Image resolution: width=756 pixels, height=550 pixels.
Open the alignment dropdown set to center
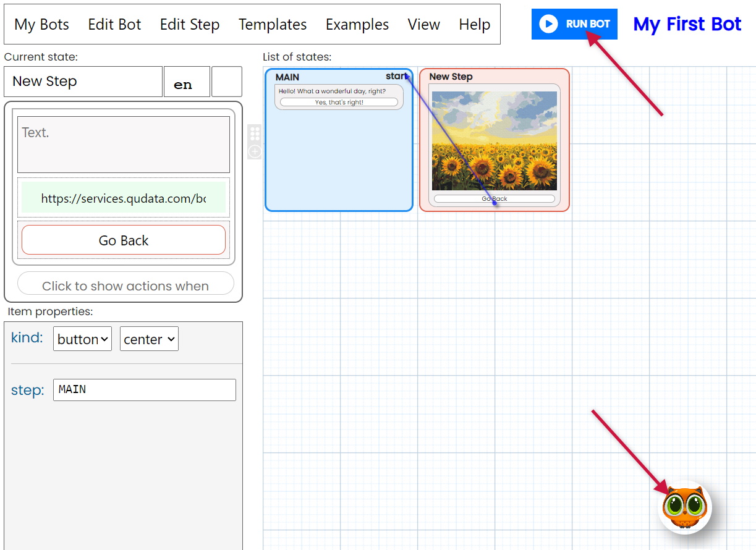click(149, 339)
